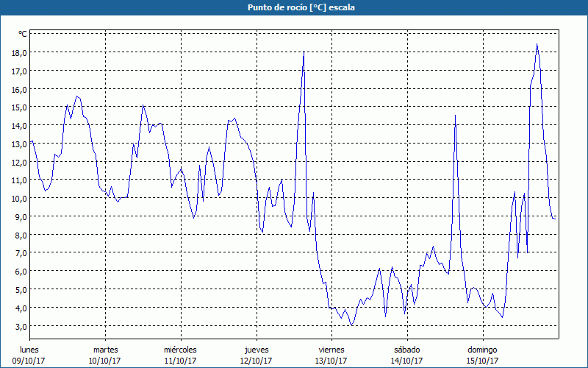Select the 'jueves' day label
Image resolution: width=588 pixels, height=368 pixels.
[x=256, y=349]
